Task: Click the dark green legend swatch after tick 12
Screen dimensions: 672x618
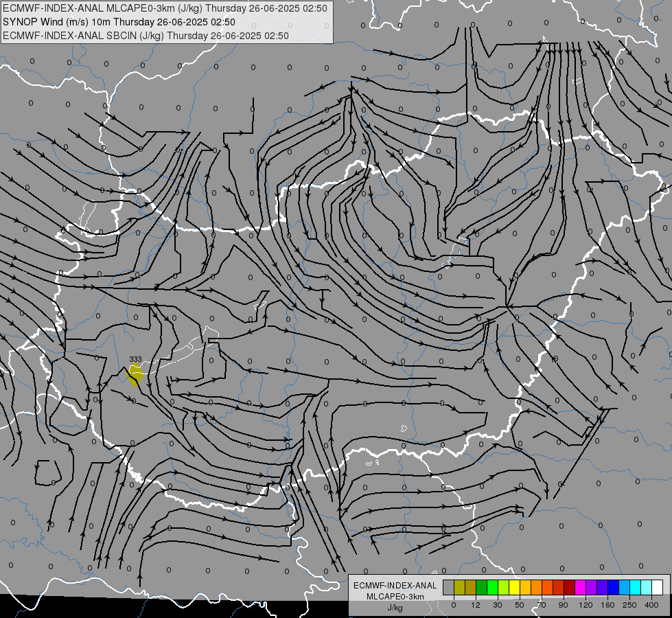Action: 482,587
